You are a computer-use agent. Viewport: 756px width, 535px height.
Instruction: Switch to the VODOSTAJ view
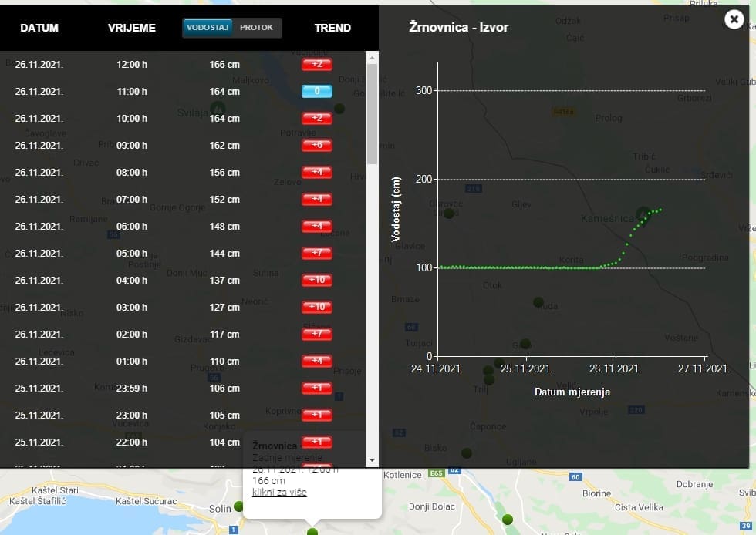tap(208, 28)
